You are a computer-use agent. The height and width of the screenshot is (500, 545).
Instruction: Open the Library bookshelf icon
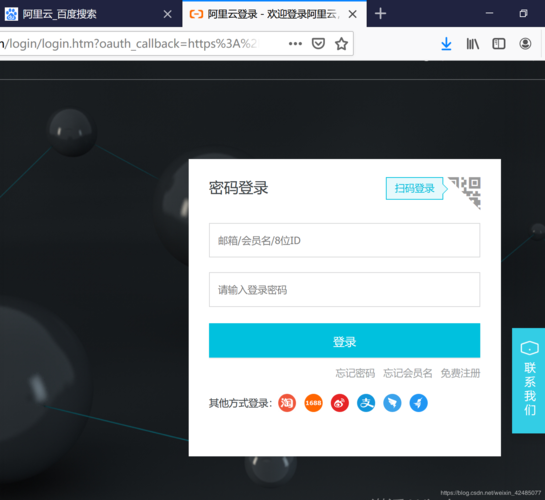coord(472,44)
